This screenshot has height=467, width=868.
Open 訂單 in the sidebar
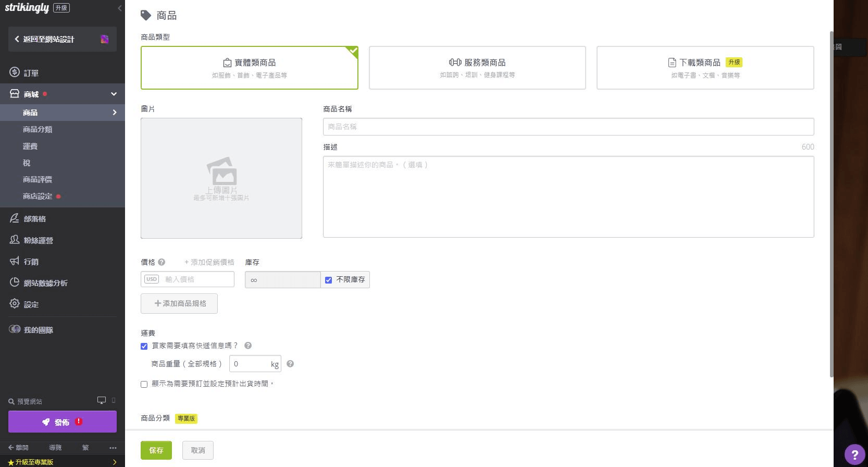(x=31, y=73)
